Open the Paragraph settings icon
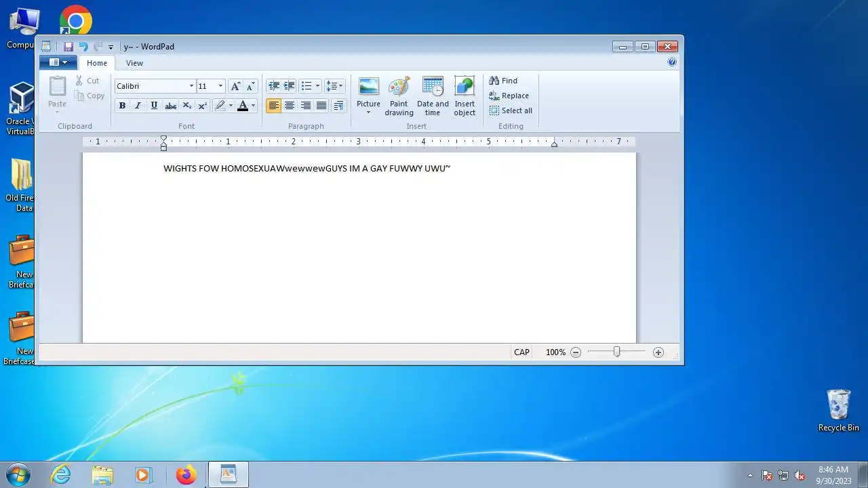The width and height of the screenshot is (868, 488). click(x=339, y=106)
